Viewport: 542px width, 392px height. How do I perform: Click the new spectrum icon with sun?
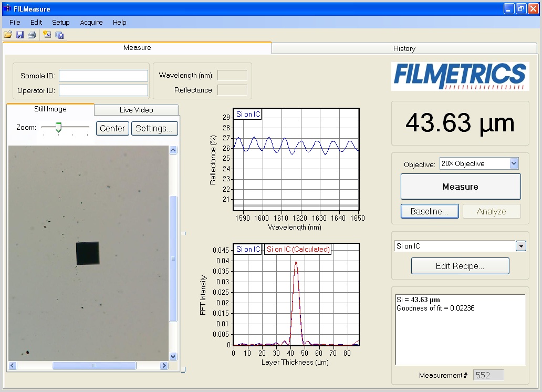(x=47, y=35)
